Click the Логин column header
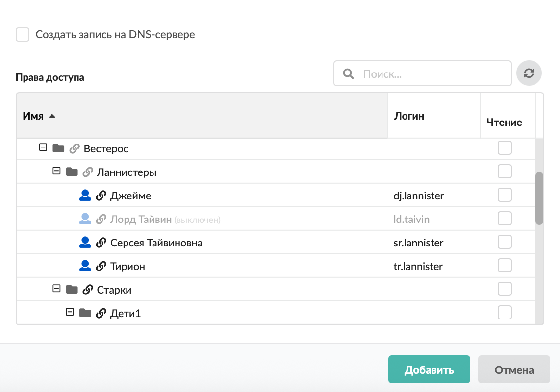The image size is (560, 392). tap(409, 116)
